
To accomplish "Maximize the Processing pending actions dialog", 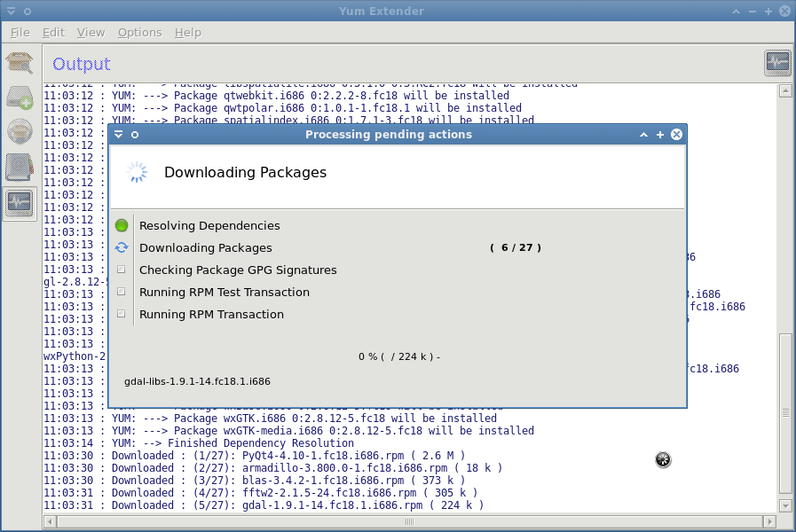I will click(660, 135).
